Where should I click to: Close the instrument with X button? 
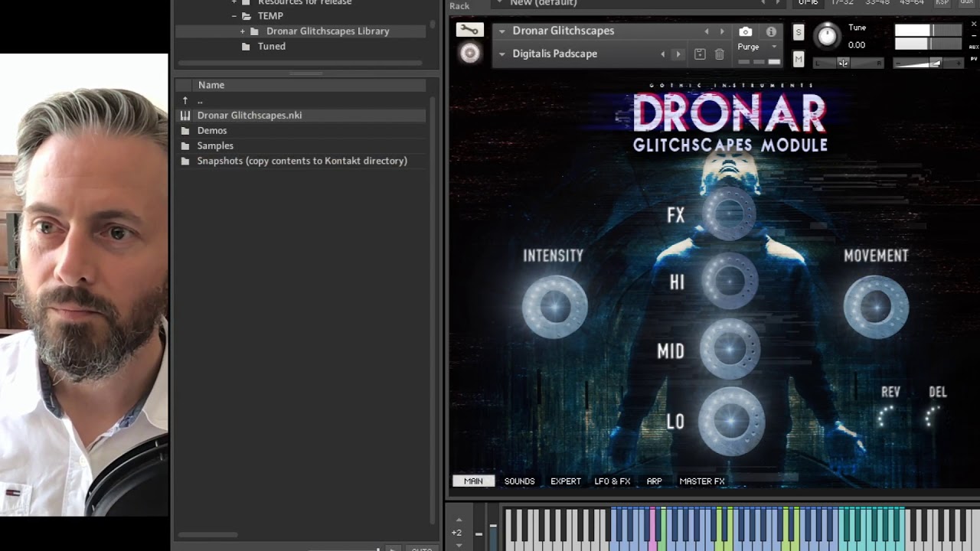pos(974,25)
